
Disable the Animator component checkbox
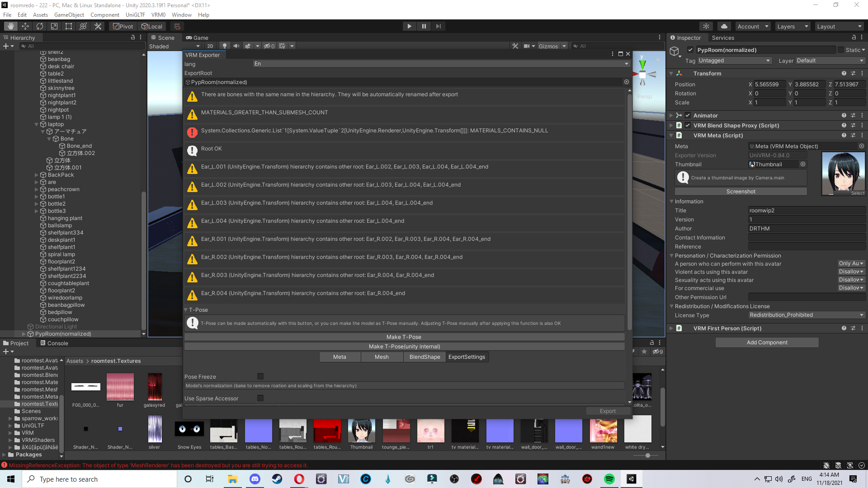tap(688, 115)
